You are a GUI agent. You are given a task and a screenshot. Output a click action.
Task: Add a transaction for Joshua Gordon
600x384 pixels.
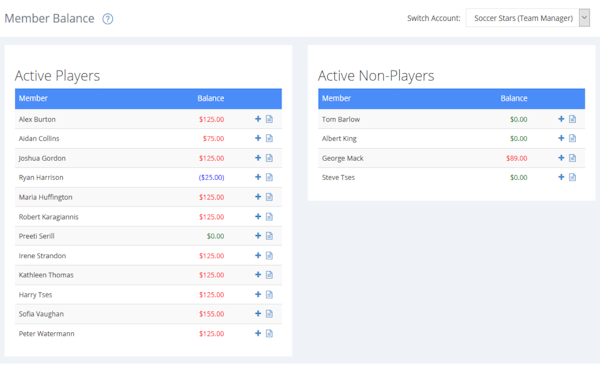click(258, 158)
